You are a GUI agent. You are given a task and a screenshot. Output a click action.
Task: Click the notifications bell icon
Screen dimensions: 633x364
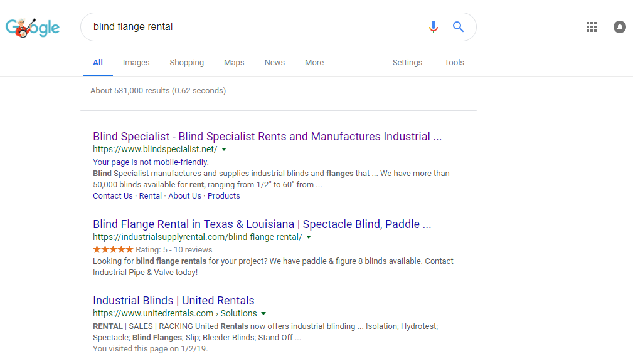619,27
